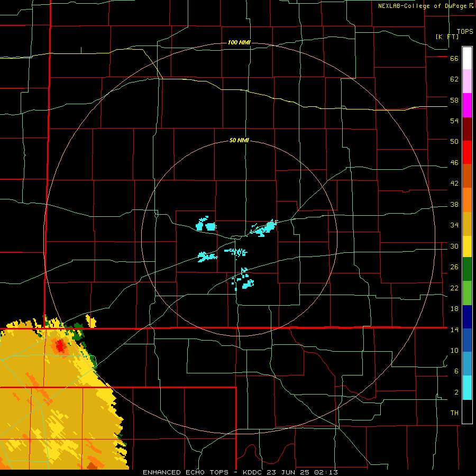Click the navy legend swatch between 18 and 14
This screenshot has width=476, height=476.
[x=467, y=317]
